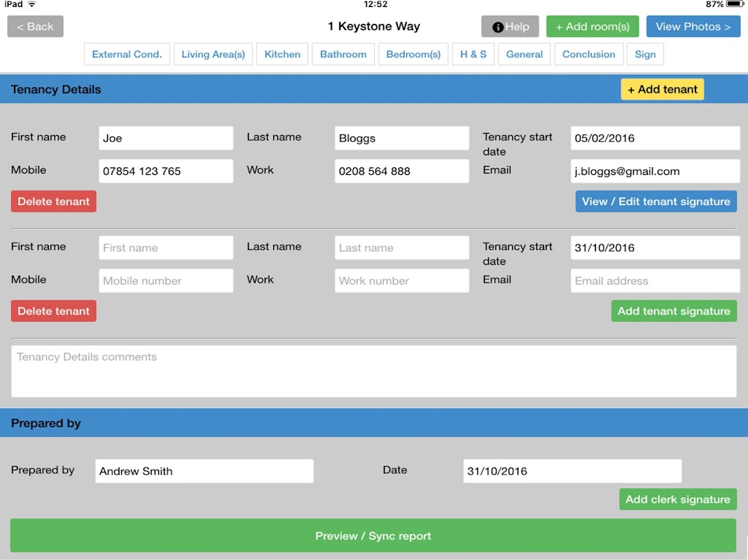The image size is (748, 560).
Task: Focus the empty Email address field
Action: click(655, 281)
